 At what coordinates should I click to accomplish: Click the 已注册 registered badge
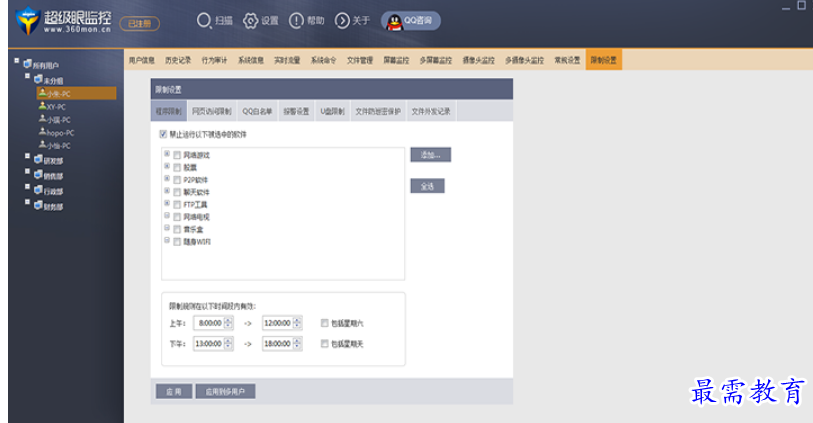[139, 24]
